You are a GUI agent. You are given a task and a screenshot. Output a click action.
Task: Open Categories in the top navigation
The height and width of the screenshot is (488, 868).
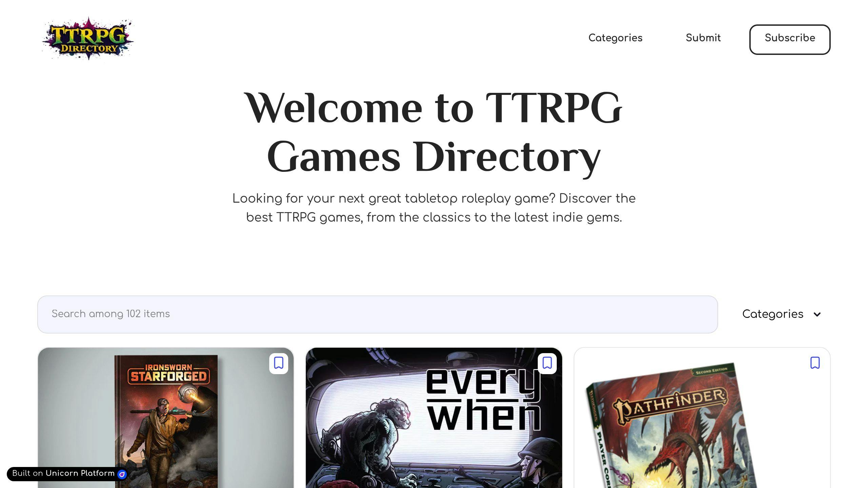(615, 38)
